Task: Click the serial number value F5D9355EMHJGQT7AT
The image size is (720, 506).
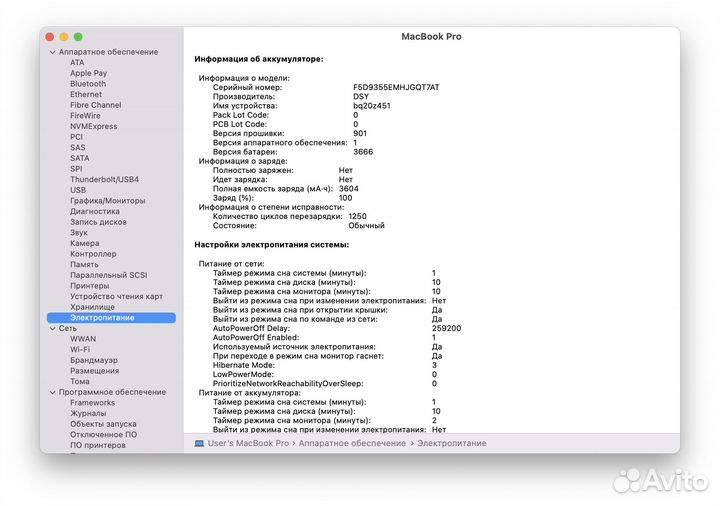Action: tap(396, 87)
